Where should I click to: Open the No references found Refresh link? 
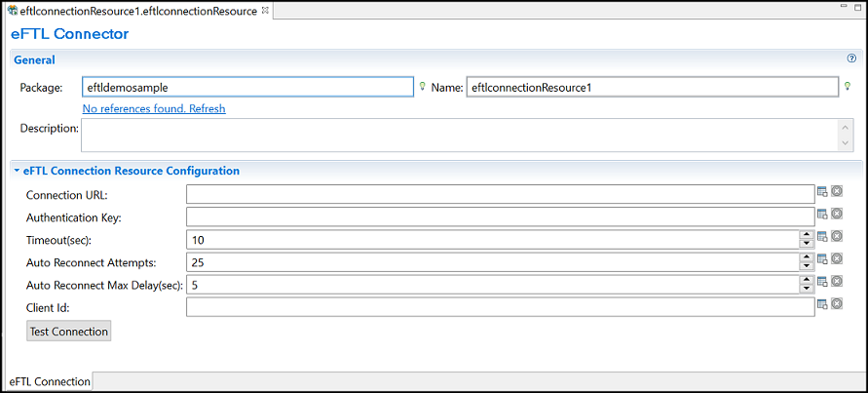pos(154,108)
